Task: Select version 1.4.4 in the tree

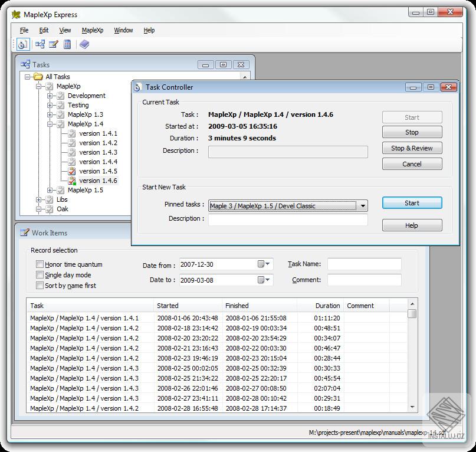Action: 98,162
